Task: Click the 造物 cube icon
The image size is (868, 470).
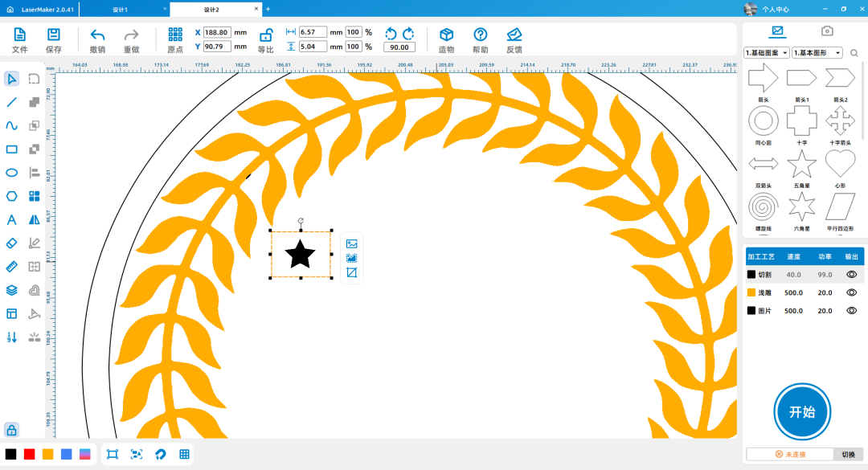Action: coord(446,35)
